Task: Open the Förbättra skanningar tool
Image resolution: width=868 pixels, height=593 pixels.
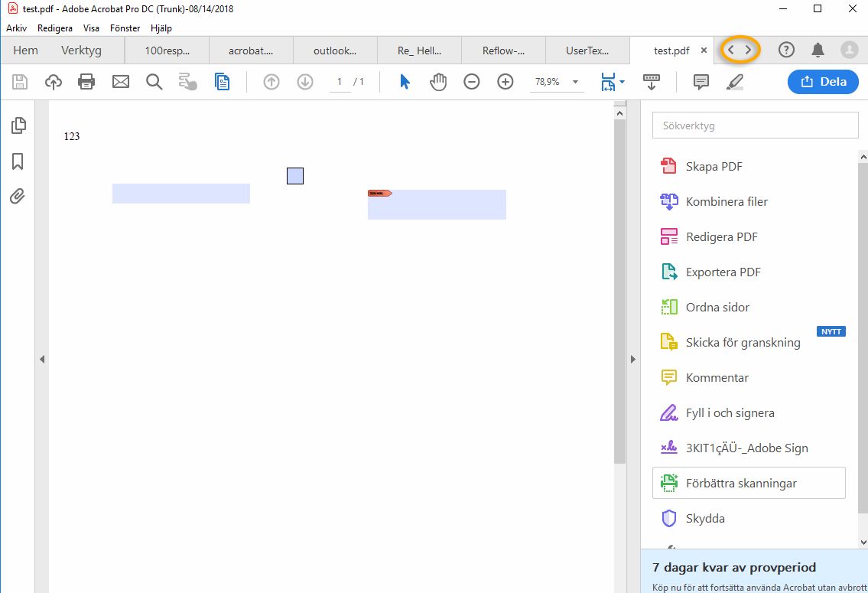Action: pyautogui.click(x=749, y=483)
